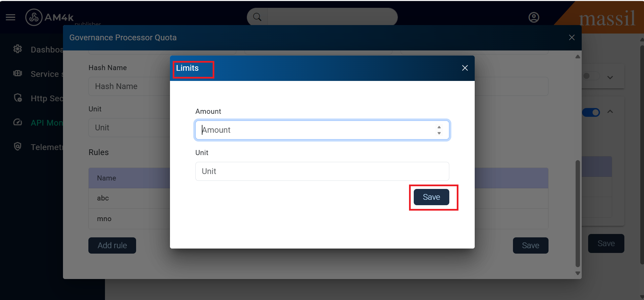Focus the Unit field in Limits dialog
This screenshot has height=300, width=644.
[322, 171]
